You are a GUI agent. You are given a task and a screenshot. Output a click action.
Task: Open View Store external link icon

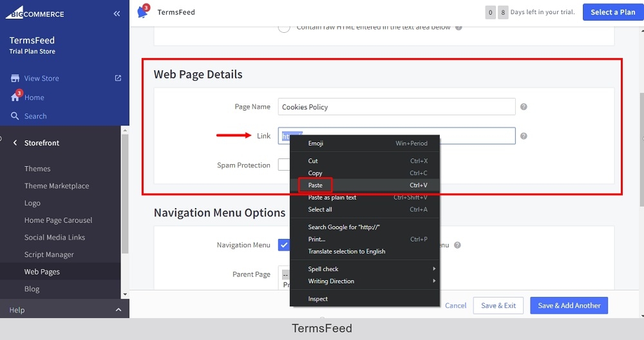[x=118, y=78]
